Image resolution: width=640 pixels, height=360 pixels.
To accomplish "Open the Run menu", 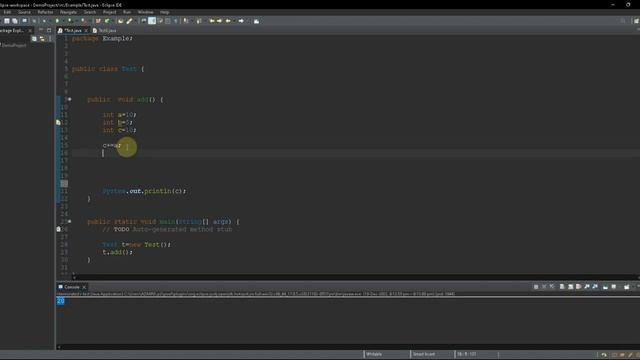I will tap(127, 12).
